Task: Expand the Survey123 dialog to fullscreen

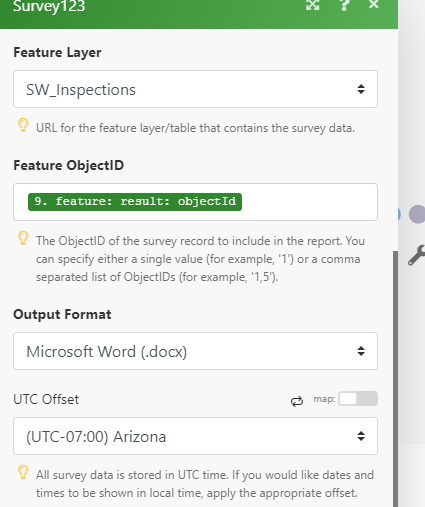Action: click(x=312, y=5)
